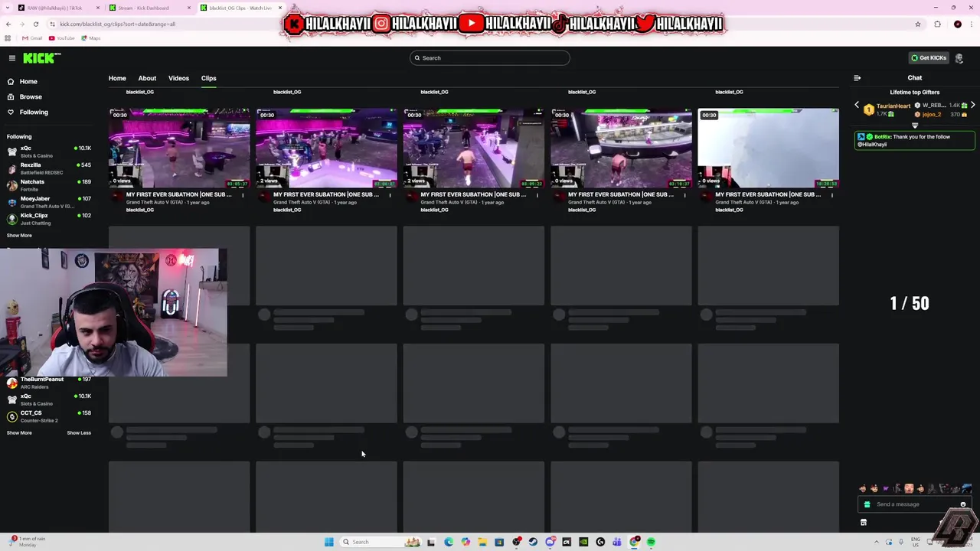
Task: Open YouTube bookmark
Action: 62,38
